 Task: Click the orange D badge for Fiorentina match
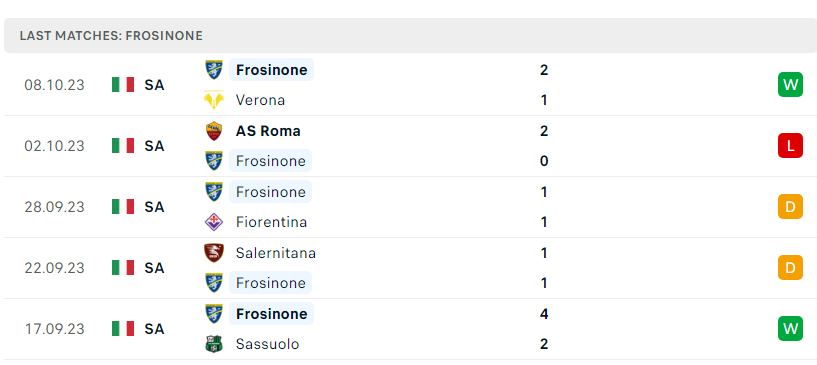click(x=790, y=207)
